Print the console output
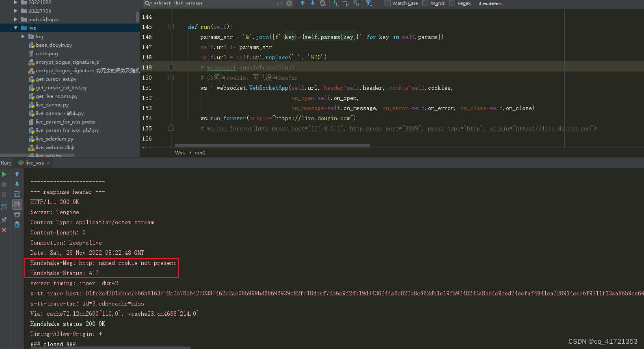 tap(17, 215)
